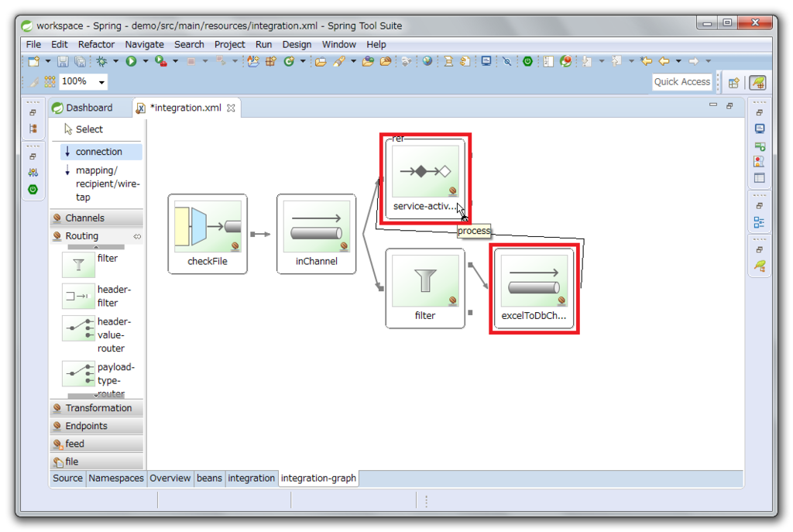Click the Forward arrow icon
Viewport: 793px width, 532px height.
coord(693,61)
